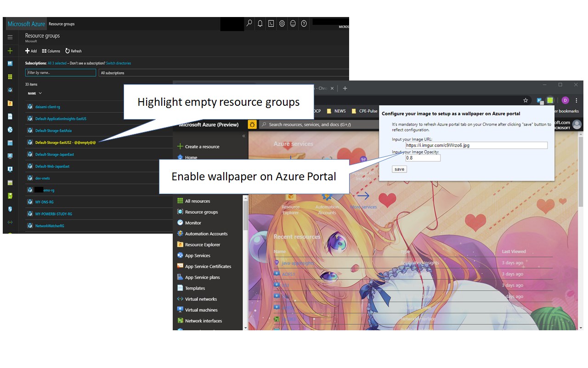Screen dimensions: 588x368
Task: Click the Virtual machines icon in the sidebar
Action: (x=180, y=310)
